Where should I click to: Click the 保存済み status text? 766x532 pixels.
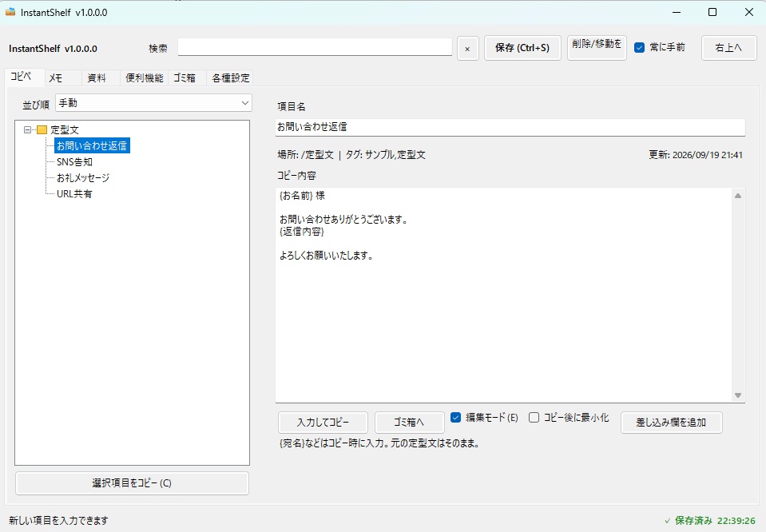(693, 521)
